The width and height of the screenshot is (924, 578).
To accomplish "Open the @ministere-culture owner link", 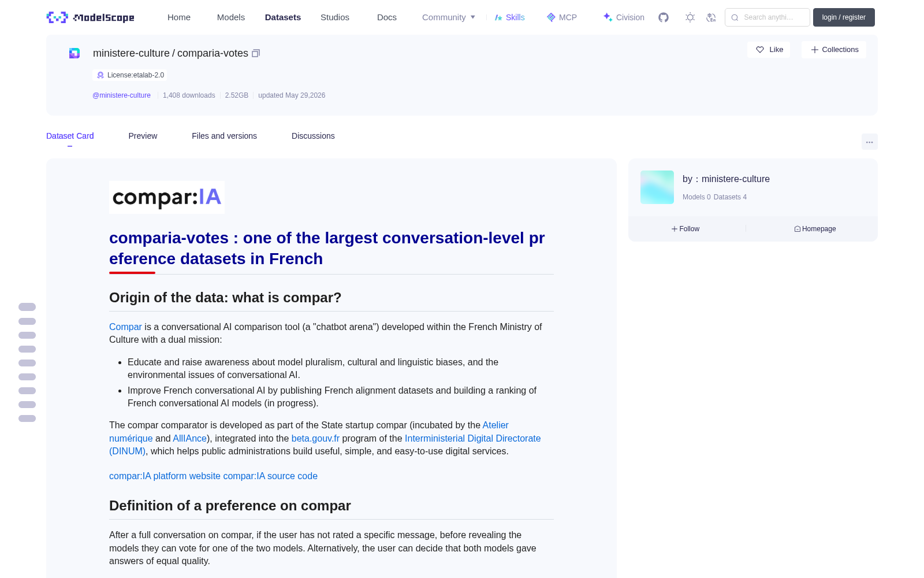I will click(121, 95).
